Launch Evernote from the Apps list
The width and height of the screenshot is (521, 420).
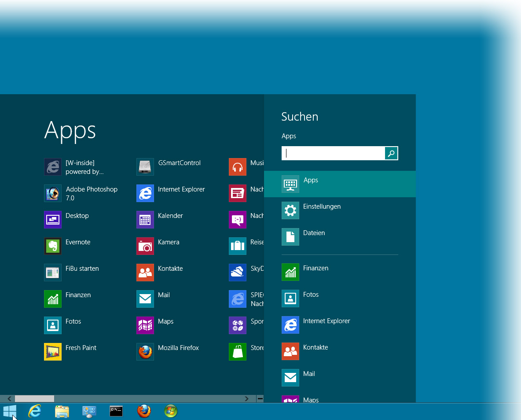tap(53, 246)
